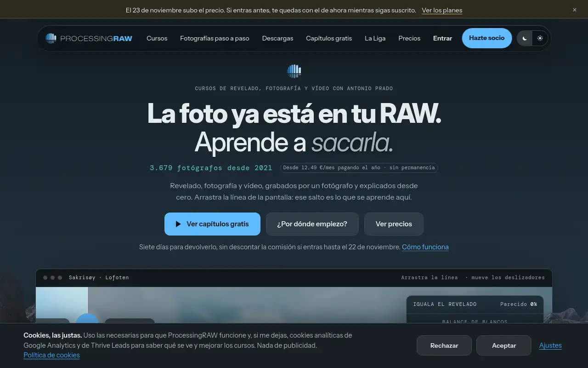Click the ProcessingRAW logo in navbar
The image size is (588, 368).
pos(89,38)
